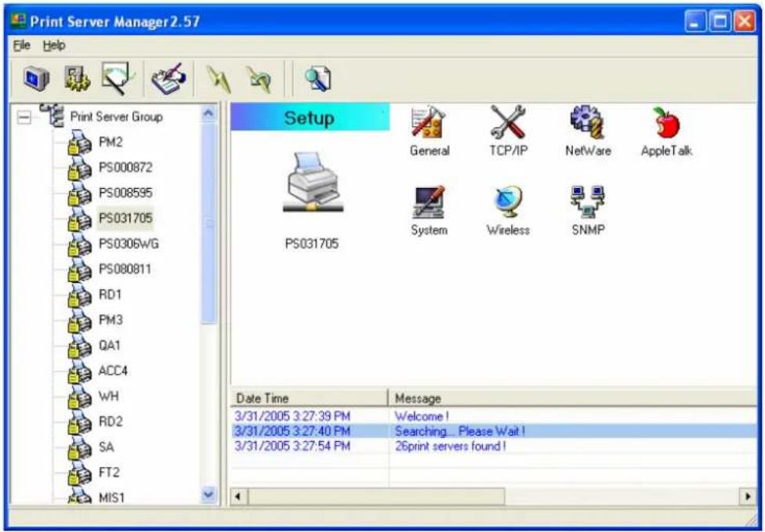Image resolution: width=765 pixels, height=532 pixels.
Task: Click printer icon beside PS008595
Action: pos(79,193)
